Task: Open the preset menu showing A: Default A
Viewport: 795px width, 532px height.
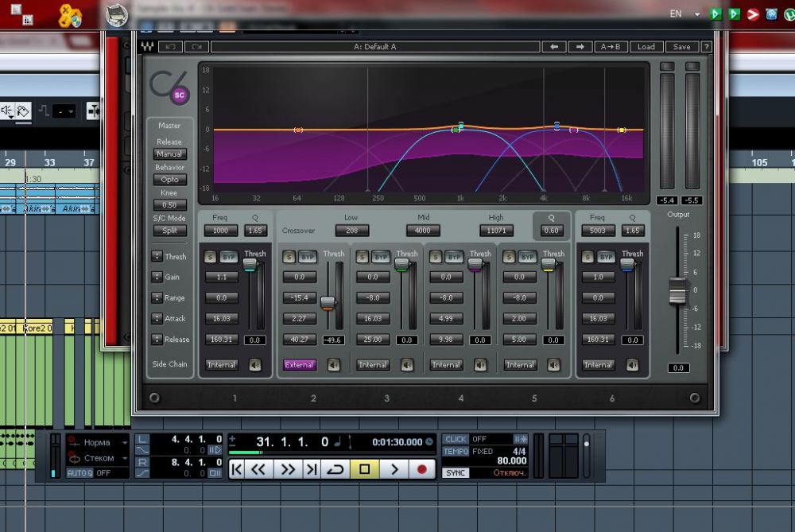Action: click(375, 47)
